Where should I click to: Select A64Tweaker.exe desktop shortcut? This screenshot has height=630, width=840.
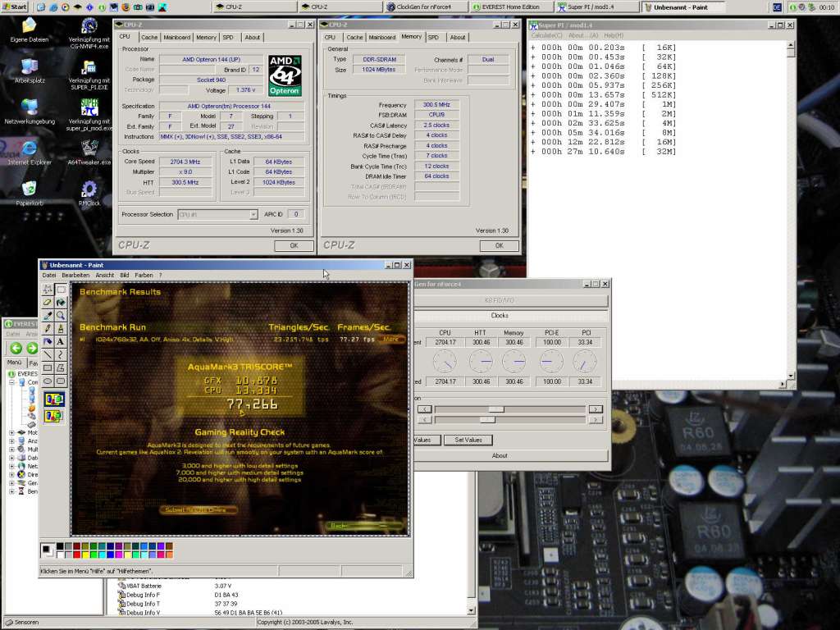[x=89, y=152]
